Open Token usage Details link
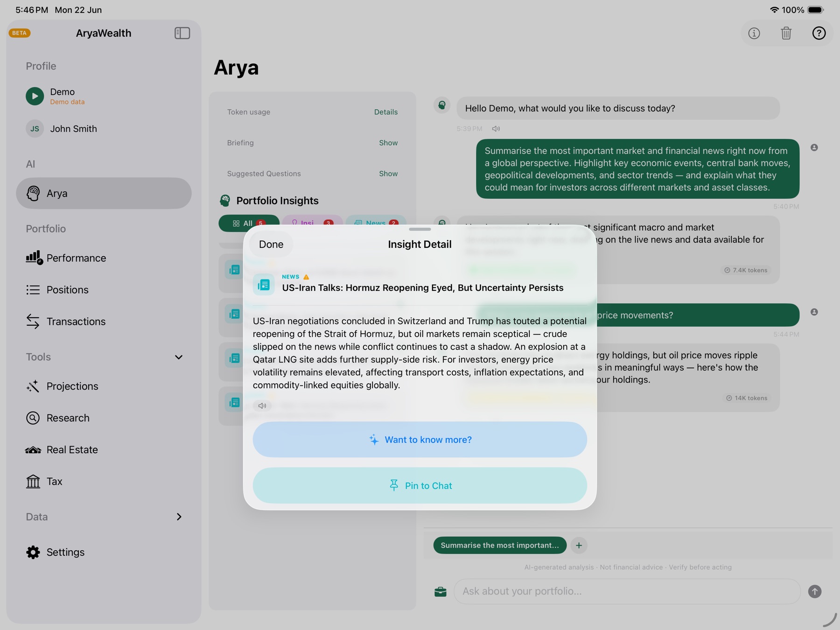The image size is (840, 630). point(386,112)
